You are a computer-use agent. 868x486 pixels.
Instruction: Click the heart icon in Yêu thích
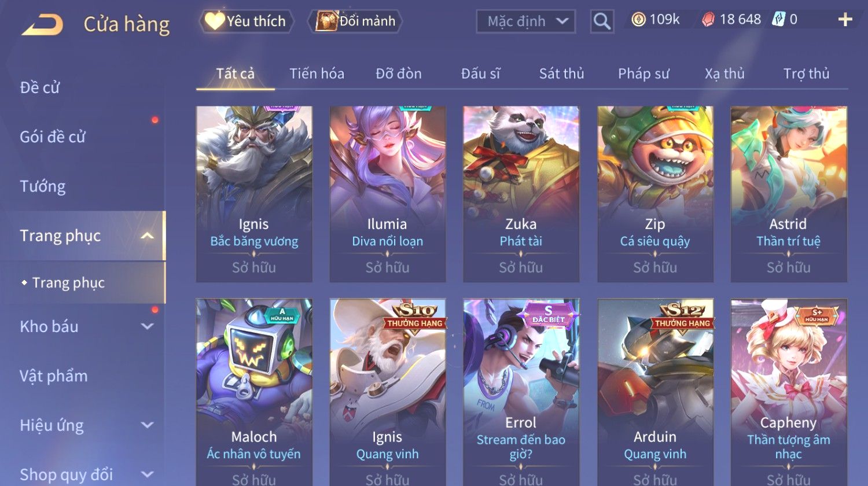point(214,21)
